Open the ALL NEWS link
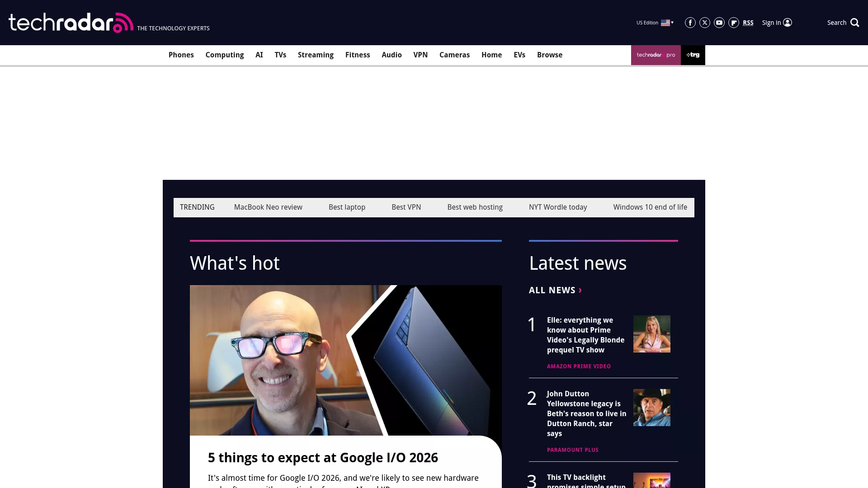868x488 pixels. (x=555, y=291)
